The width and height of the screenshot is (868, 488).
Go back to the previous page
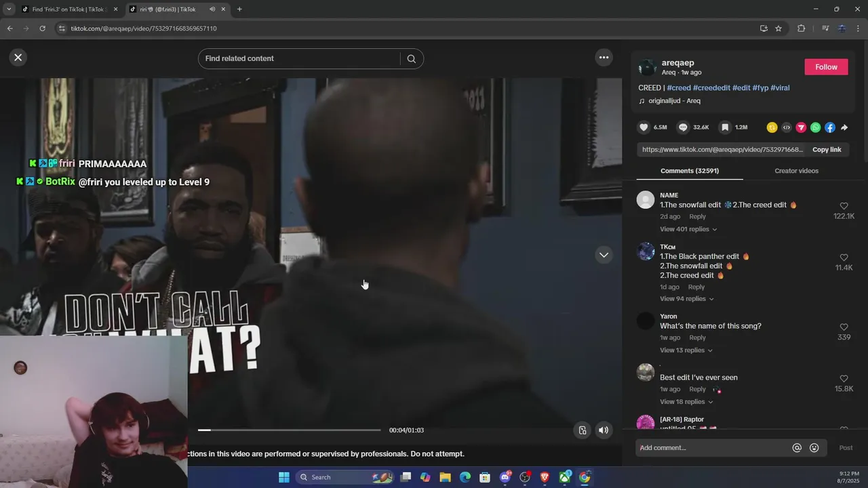[9, 28]
